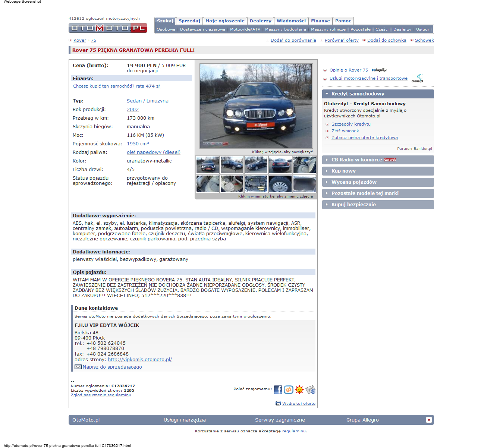Open the third thumbnail in the top row
Viewport: 503px width, 448px height.
click(256, 165)
